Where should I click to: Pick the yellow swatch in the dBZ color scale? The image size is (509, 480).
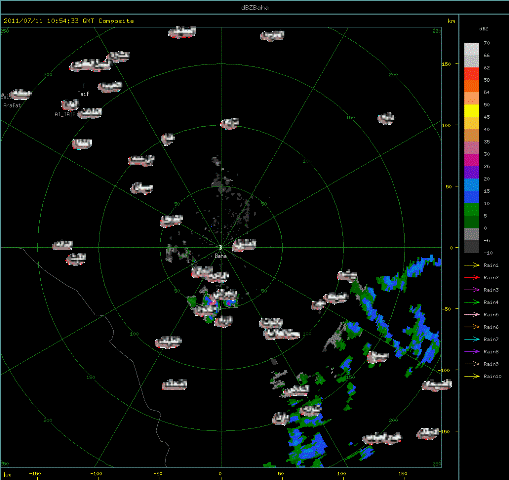[x=471, y=111]
